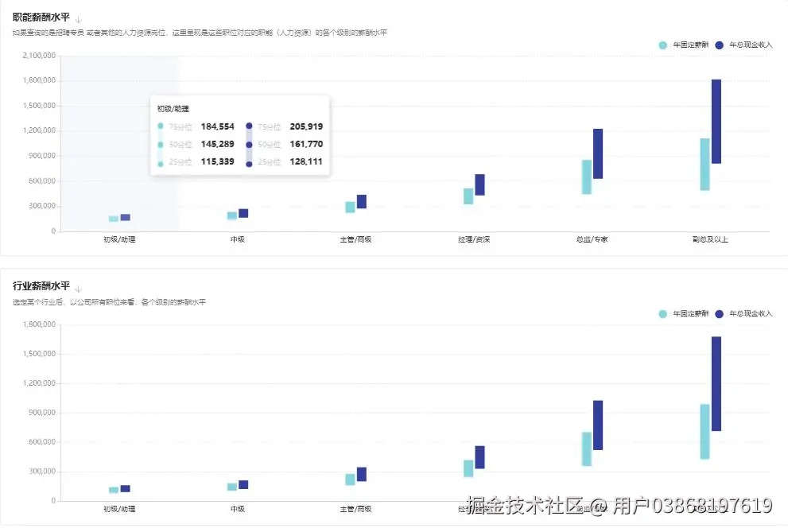Click teal 主管/高级 bar in 行业薪酬水平 chart
Screen dimensions: 788x532
click(351, 480)
